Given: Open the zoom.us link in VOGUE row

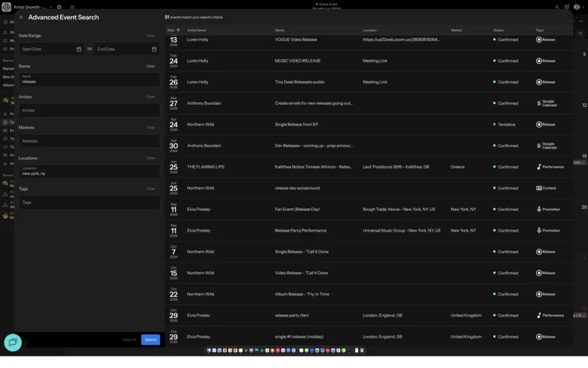Looking at the screenshot, I should click(402, 39).
